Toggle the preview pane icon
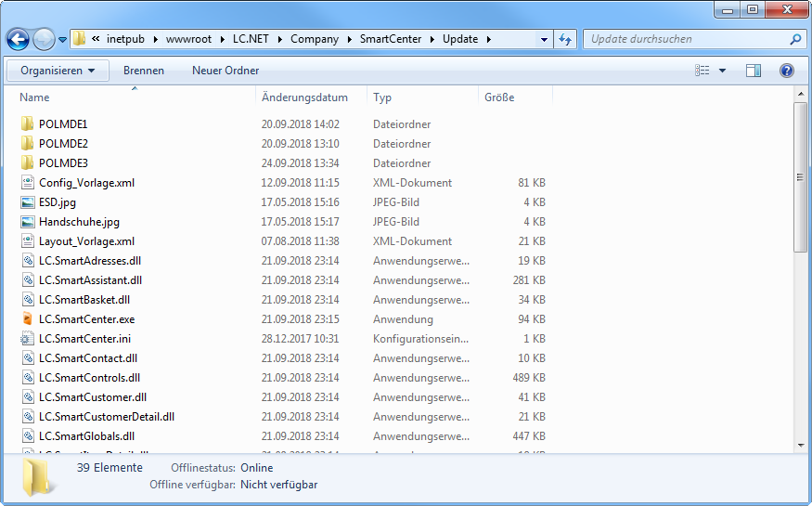 coord(754,71)
